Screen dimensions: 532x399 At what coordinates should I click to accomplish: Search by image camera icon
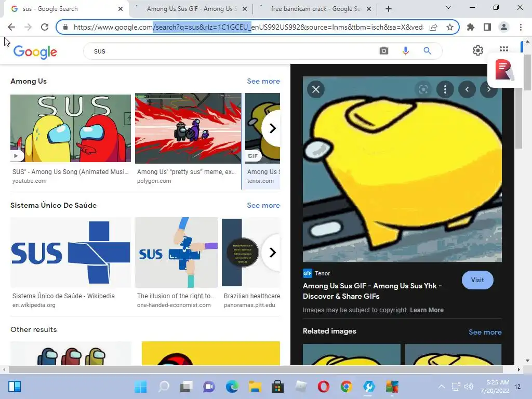pyautogui.click(x=384, y=51)
